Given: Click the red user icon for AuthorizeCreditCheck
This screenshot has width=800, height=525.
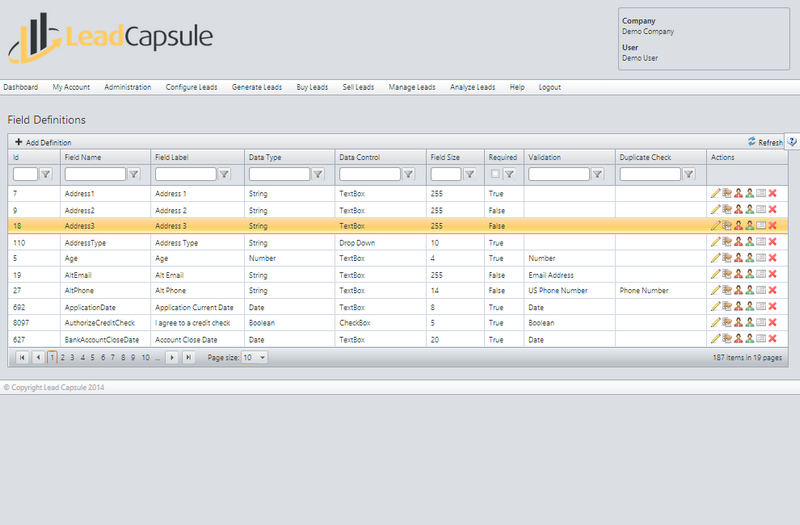Looking at the screenshot, I should [738, 322].
